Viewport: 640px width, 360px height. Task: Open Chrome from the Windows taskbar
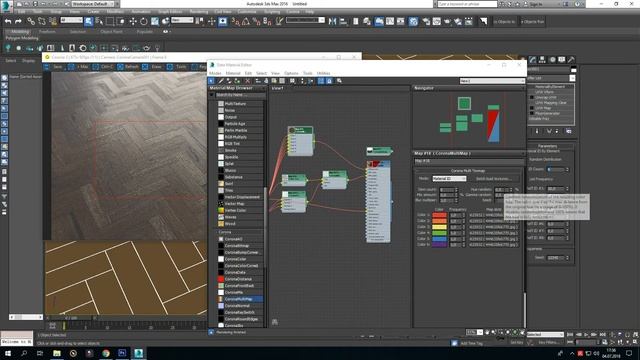[x=106, y=353]
